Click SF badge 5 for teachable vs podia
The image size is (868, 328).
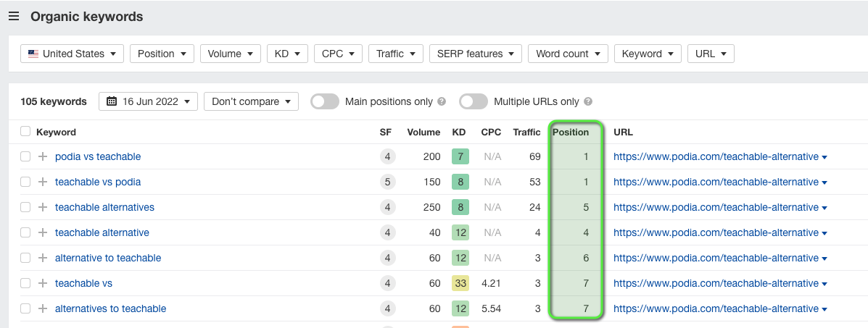(387, 182)
